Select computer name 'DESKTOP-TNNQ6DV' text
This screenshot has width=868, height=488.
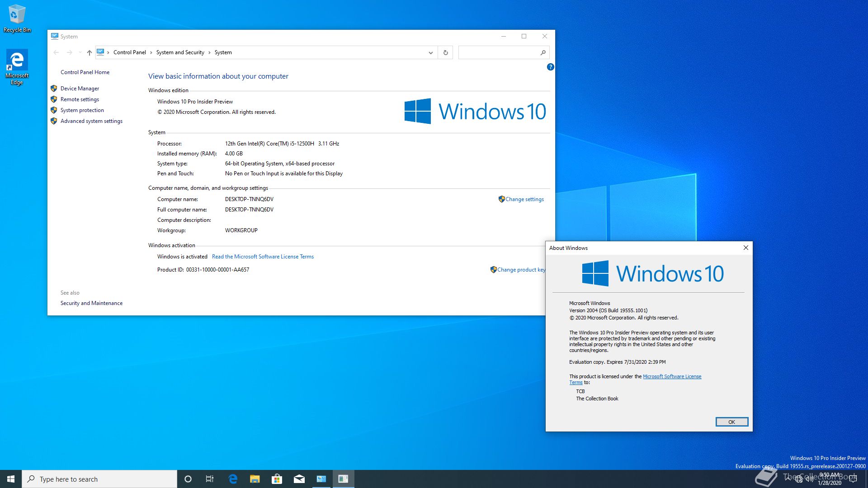[249, 199]
